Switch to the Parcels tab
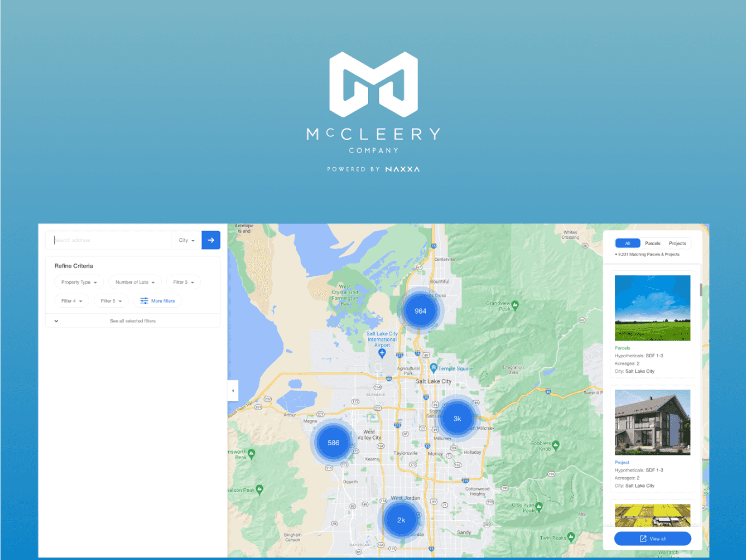The height and width of the screenshot is (560, 746). click(x=652, y=244)
